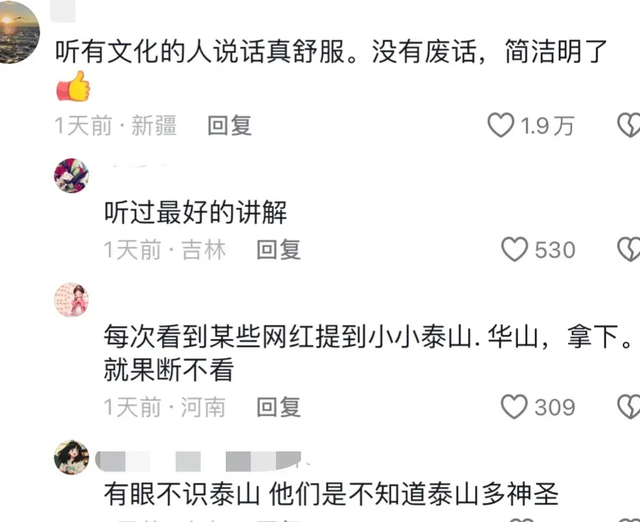Screen dimensions: 640x522
Task: Open the pink cartoon girl avatar profile
Action: coord(71,300)
